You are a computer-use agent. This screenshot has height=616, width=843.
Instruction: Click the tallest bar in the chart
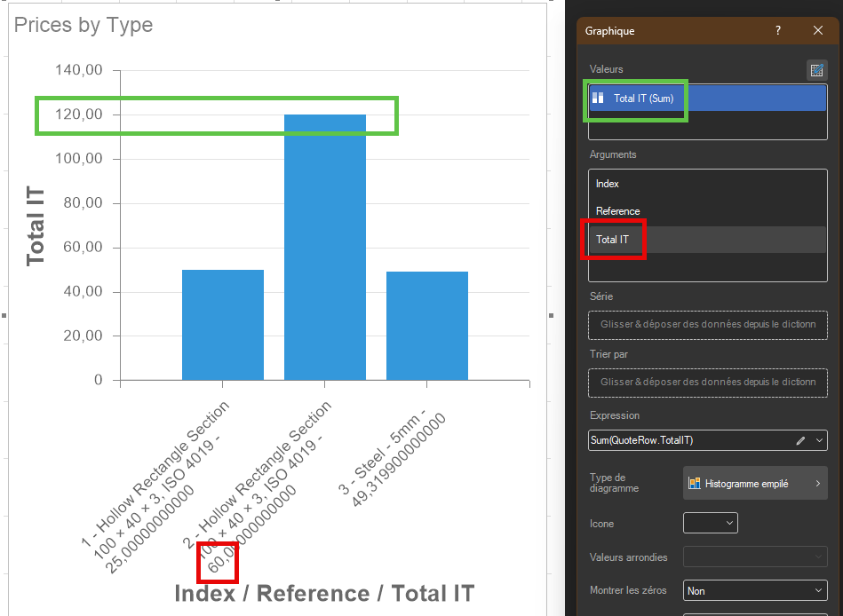(x=324, y=247)
